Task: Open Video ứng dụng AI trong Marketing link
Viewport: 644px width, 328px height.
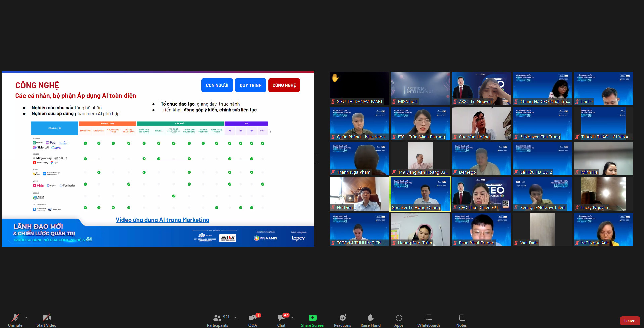Action: (x=162, y=220)
